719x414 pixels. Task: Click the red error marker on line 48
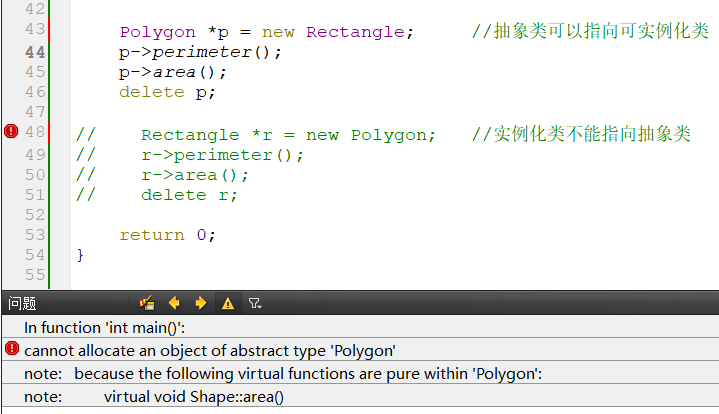pos(11,131)
